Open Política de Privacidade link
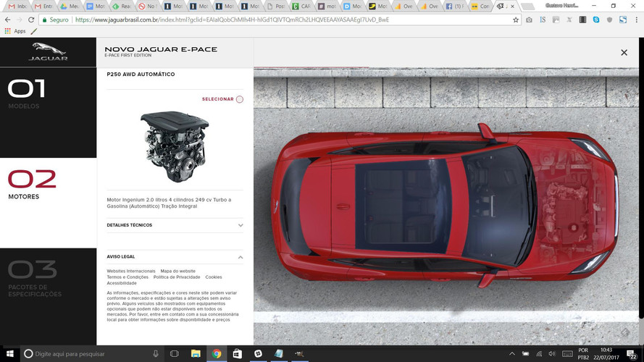The height and width of the screenshot is (362, 644). pyautogui.click(x=177, y=277)
